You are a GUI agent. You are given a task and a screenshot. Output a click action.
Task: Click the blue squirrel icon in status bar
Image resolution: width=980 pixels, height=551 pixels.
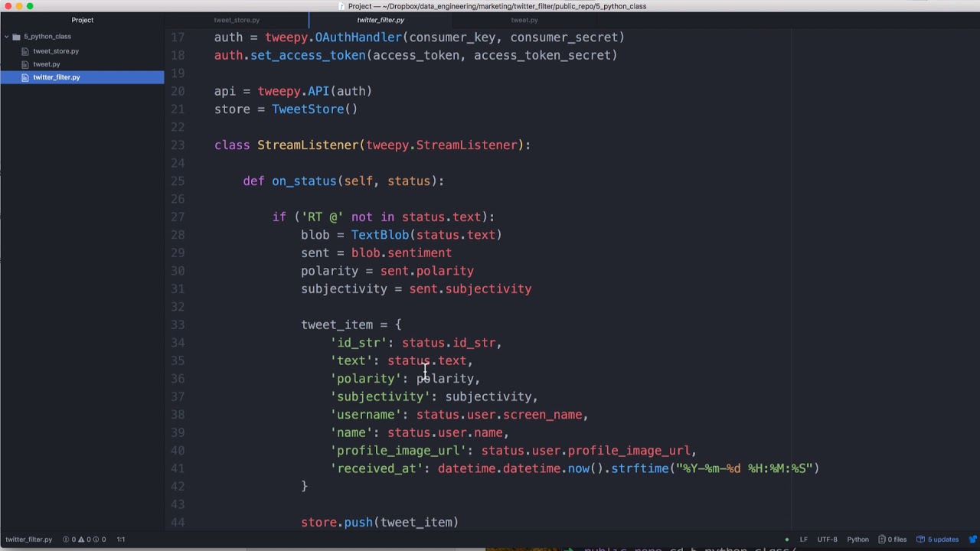[973, 540]
